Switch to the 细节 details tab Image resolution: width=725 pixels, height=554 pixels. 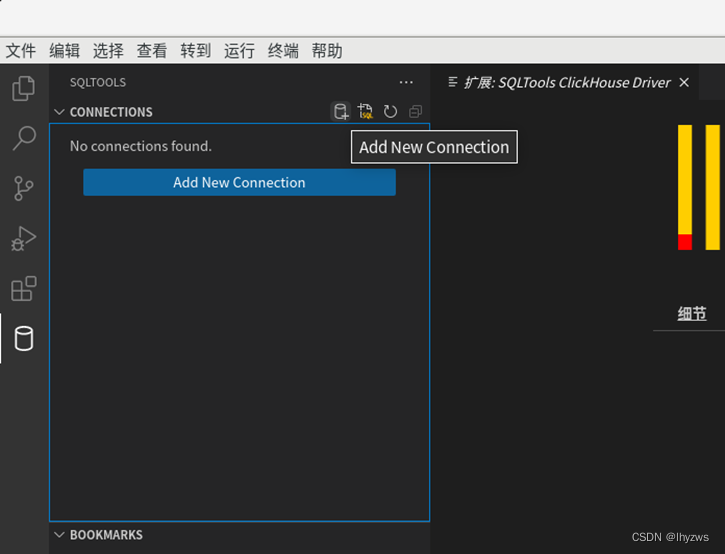(x=692, y=314)
